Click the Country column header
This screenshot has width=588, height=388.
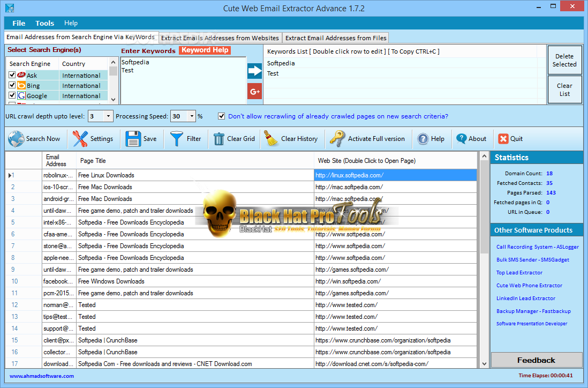(83, 63)
